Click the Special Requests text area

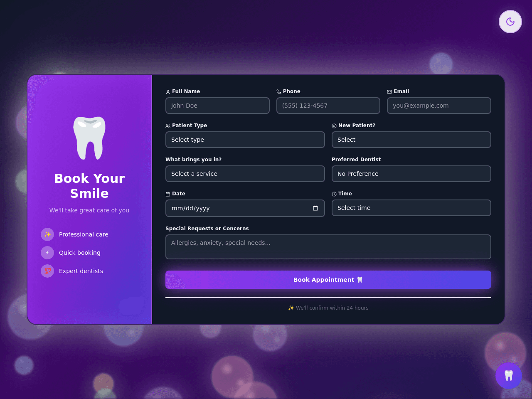pyautogui.click(x=328, y=247)
